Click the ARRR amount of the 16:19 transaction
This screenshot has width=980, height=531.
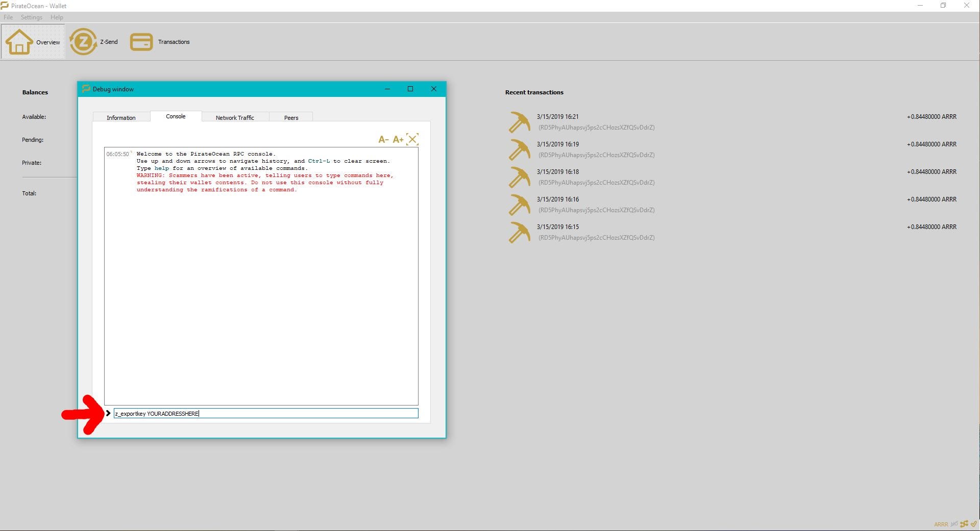pyautogui.click(x=932, y=144)
